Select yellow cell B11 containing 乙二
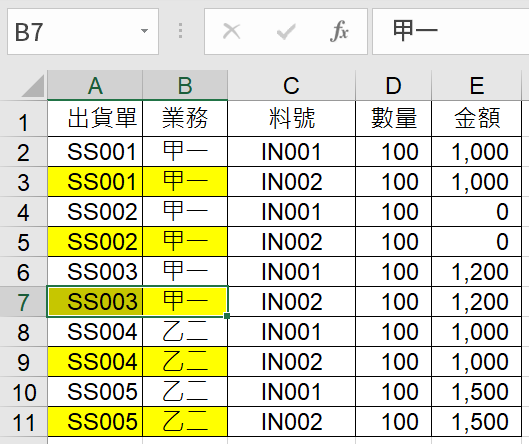 pos(185,422)
